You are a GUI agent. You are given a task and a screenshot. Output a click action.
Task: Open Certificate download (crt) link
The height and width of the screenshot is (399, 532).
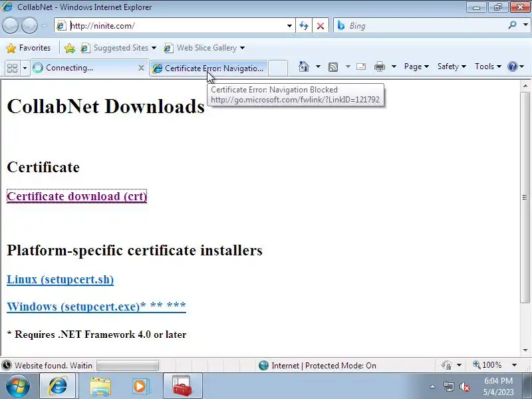[x=76, y=196]
